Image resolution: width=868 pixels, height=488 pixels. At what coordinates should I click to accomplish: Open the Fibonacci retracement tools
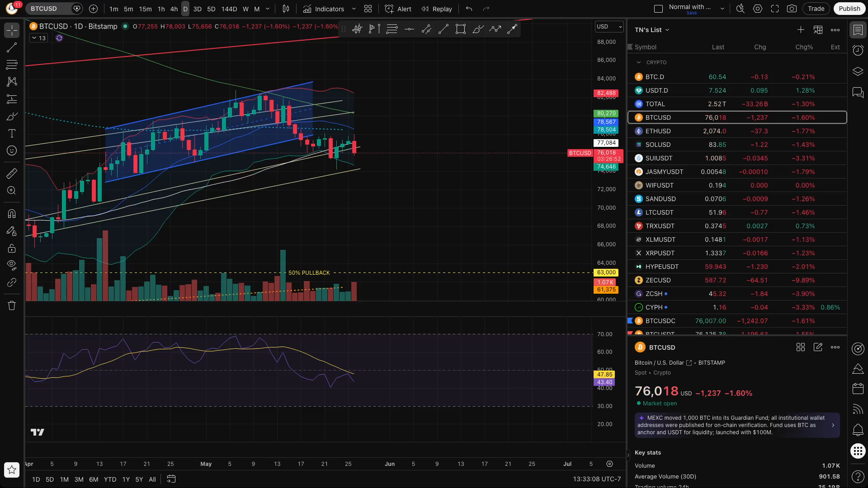click(x=12, y=65)
